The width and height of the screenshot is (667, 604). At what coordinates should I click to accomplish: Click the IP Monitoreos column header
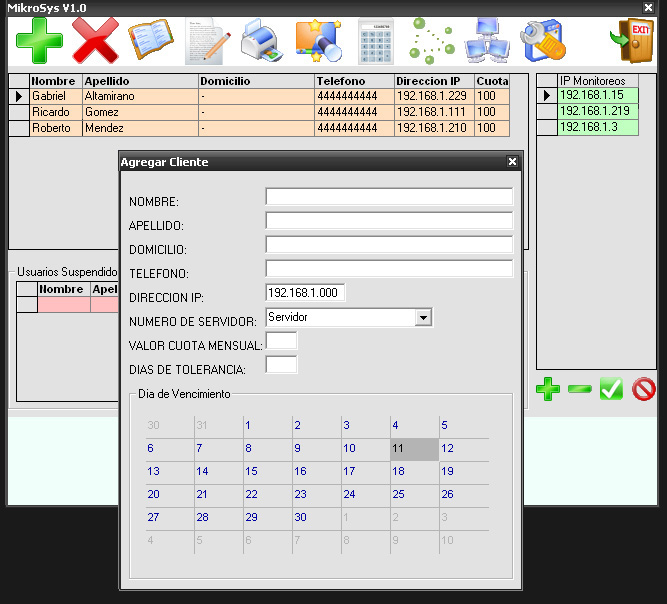598,80
